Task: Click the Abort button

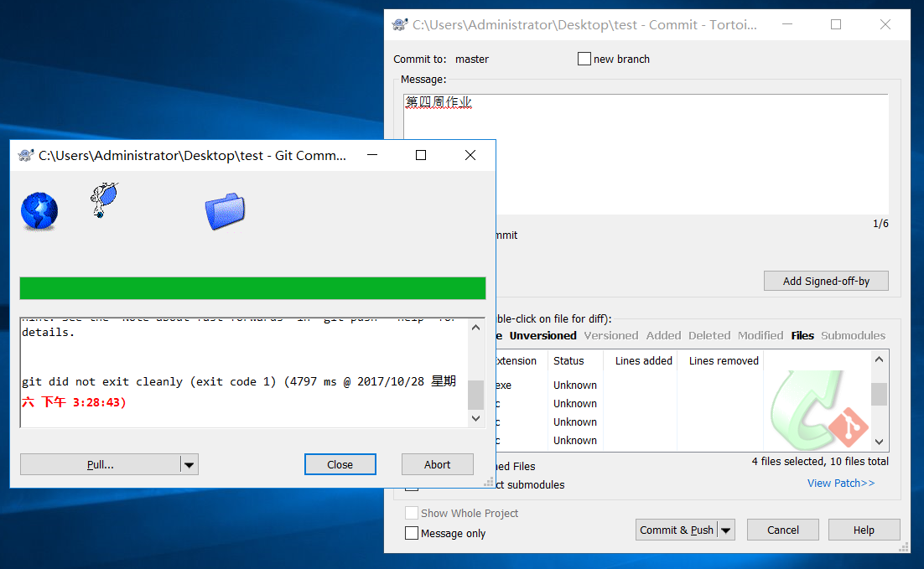Action: point(437,465)
